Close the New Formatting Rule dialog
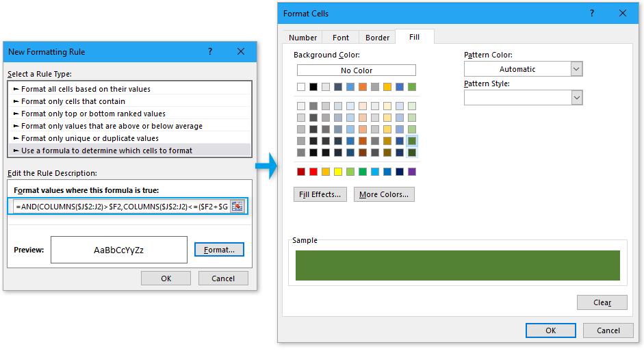 241,51
